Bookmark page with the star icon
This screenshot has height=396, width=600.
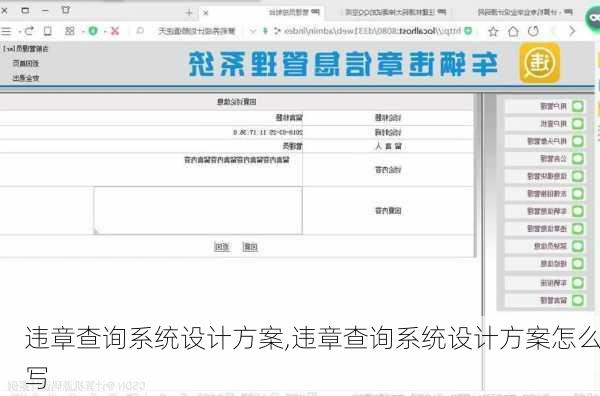(x=493, y=31)
